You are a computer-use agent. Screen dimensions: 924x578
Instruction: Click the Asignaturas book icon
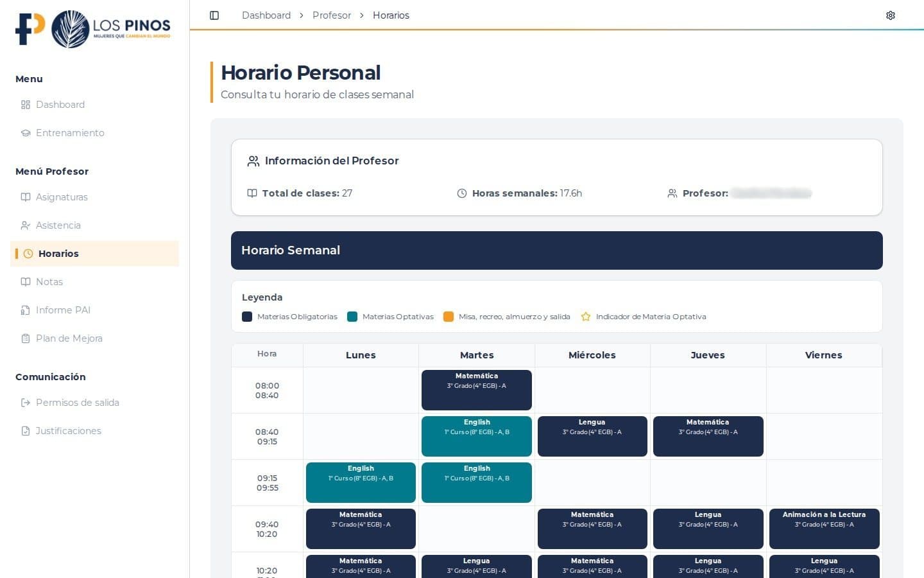coord(26,197)
